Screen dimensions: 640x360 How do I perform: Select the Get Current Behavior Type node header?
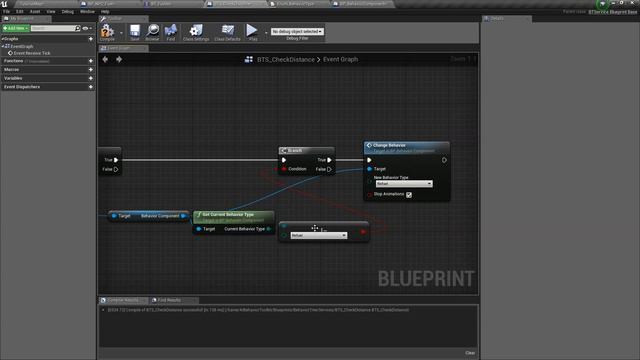click(x=233, y=217)
